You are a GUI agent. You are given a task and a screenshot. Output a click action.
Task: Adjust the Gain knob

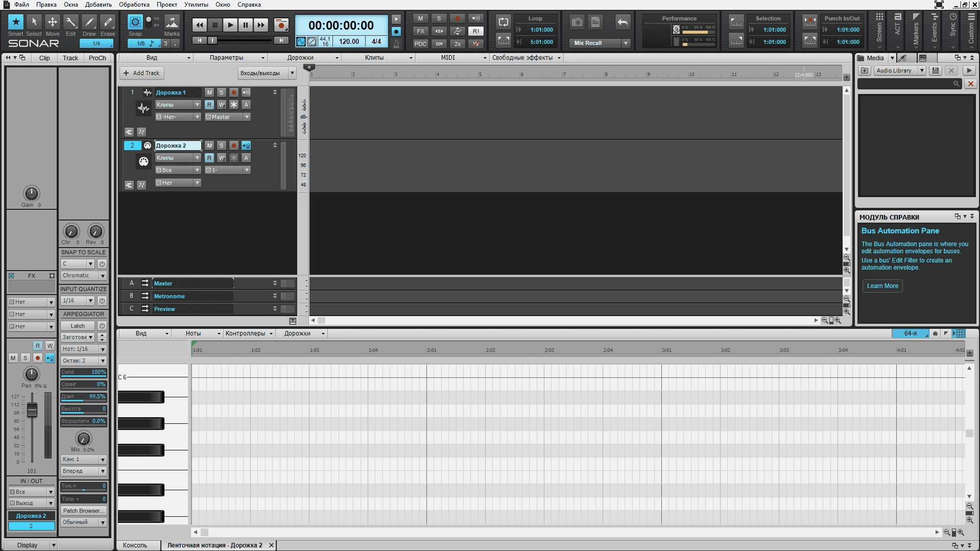(31, 194)
